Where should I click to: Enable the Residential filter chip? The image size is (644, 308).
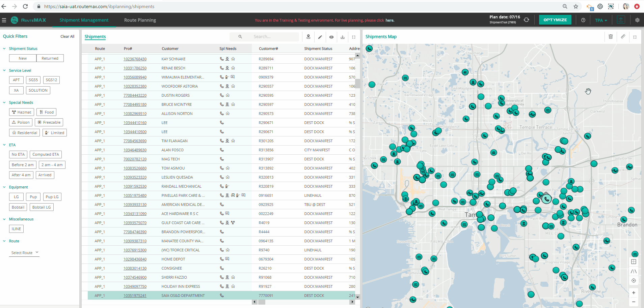25,133
